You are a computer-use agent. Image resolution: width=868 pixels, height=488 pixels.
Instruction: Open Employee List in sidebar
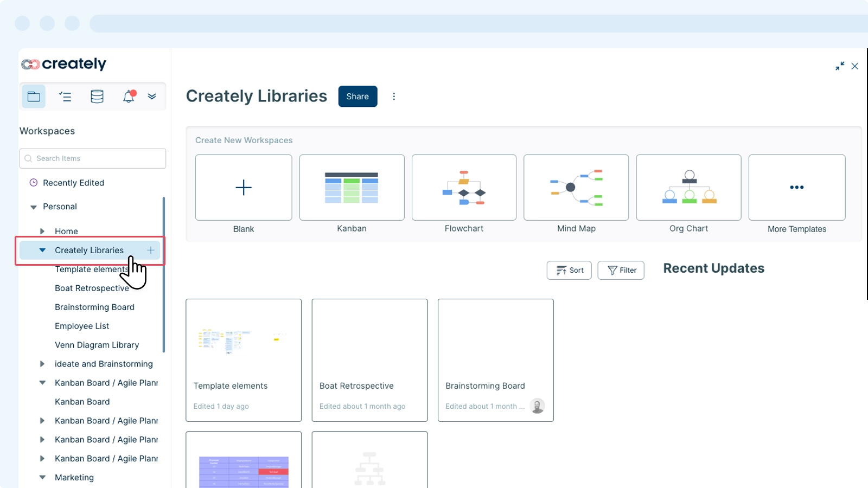82,326
